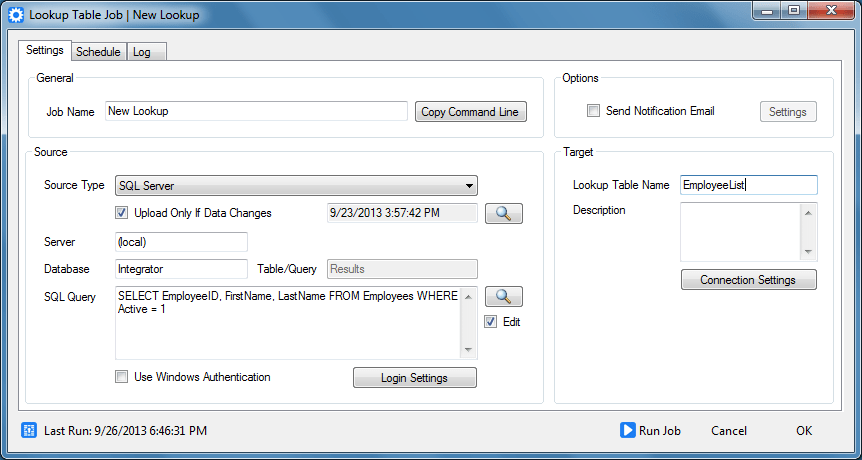
Task: Click magnifier button beside SQL Query box
Action: [504, 296]
